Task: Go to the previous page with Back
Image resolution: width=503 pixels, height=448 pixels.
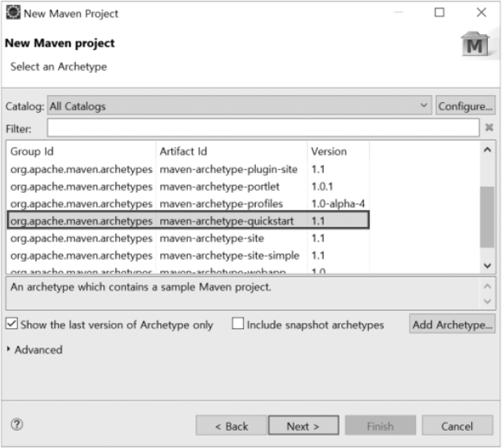Action: [x=231, y=426]
